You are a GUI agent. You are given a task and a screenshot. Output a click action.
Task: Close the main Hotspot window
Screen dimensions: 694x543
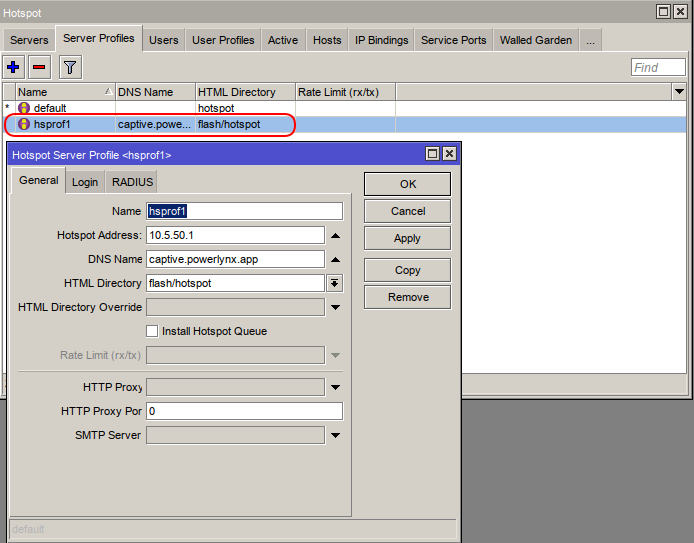[680, 12]
